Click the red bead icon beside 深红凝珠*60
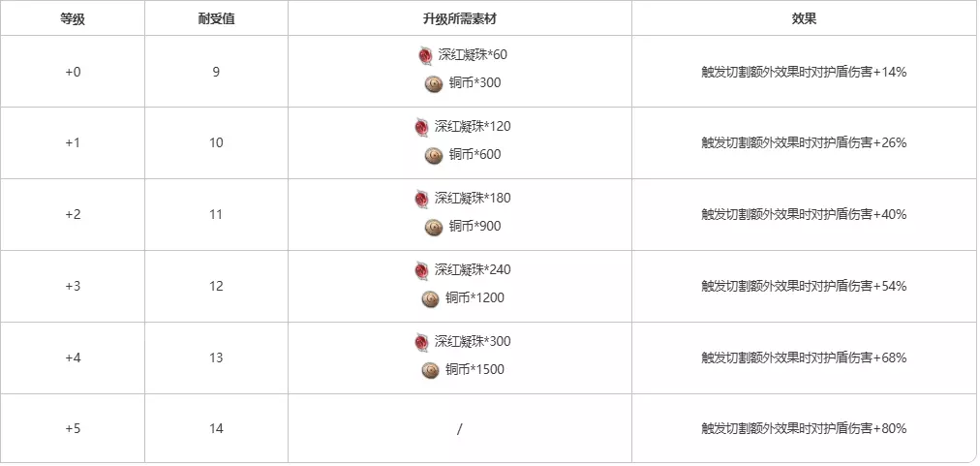The height and width of the screenshot is (466, 980). point(425,55)
